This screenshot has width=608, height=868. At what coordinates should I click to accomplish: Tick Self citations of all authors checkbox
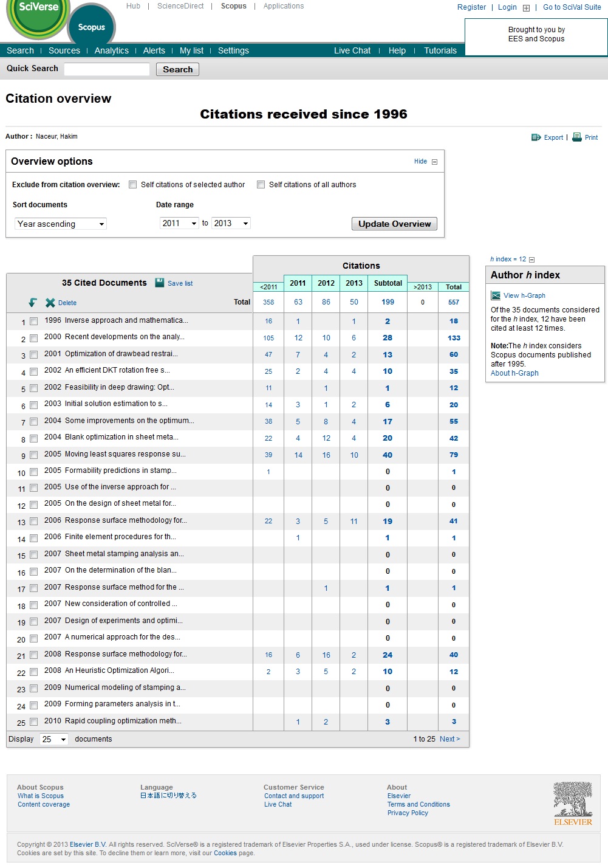point(261,185)
